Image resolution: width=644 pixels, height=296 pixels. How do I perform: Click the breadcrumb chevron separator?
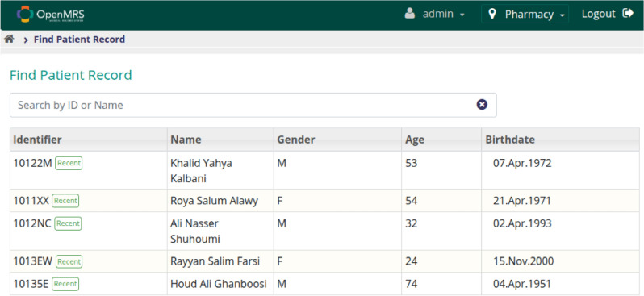[x=26, y=40]
